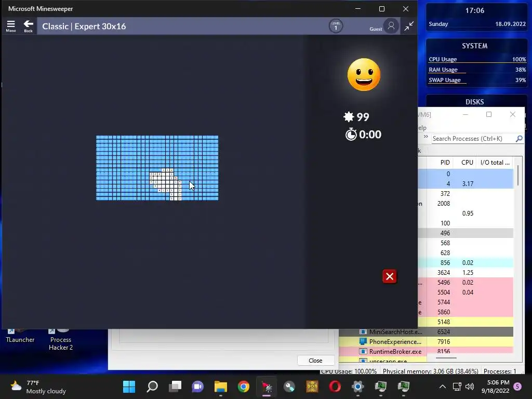532x399 pixels.
Task: Select process row with PID 5496
Action: pyautogui.click(x=465, y=282)
